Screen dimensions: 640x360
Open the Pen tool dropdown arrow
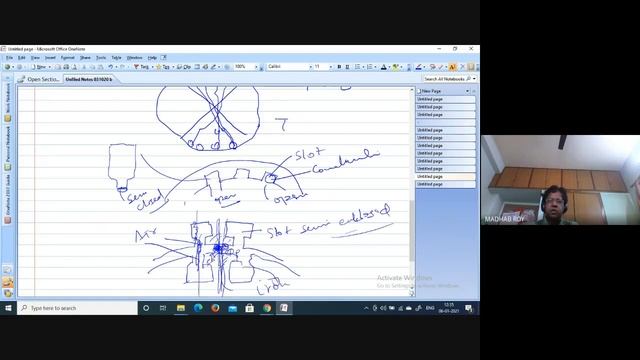(218, 67)
